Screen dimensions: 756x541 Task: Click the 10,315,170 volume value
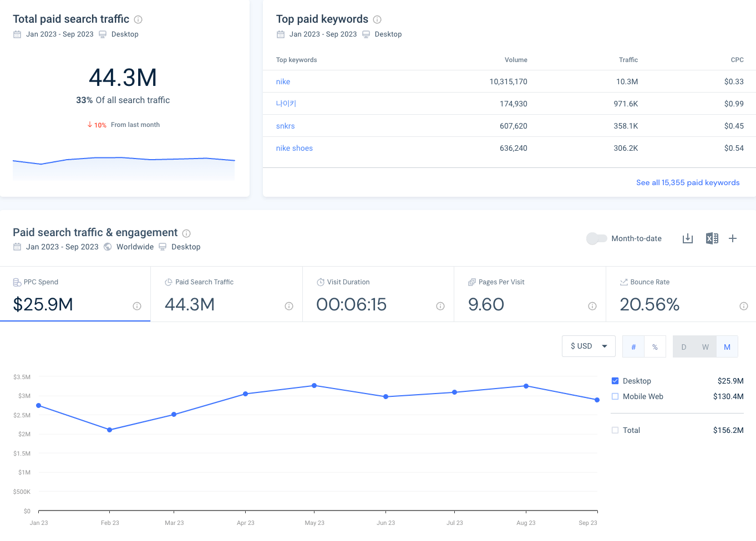pyautogui.click(x=508, y=81)
